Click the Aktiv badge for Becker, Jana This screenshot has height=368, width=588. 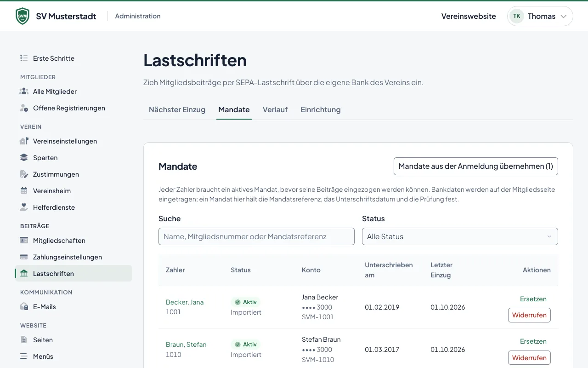pyautogui.click(x=245, y=302)
